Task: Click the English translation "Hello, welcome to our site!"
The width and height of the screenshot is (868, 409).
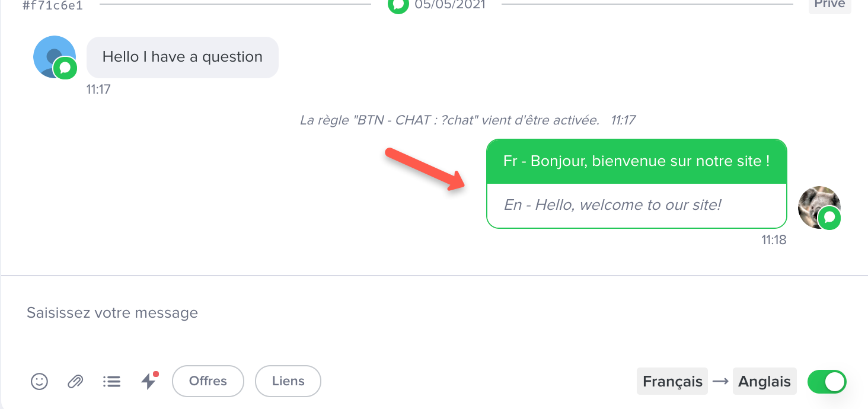Action: pos(612,205)
